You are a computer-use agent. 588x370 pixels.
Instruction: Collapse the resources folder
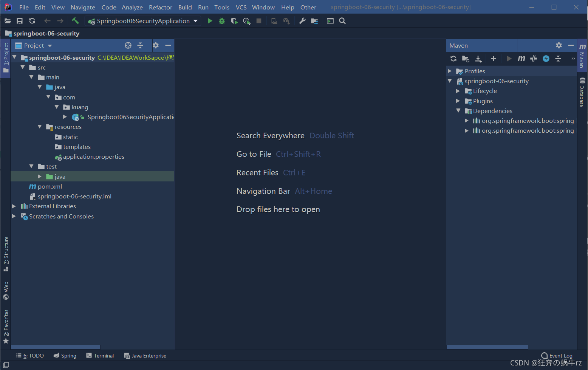[40, 127]
